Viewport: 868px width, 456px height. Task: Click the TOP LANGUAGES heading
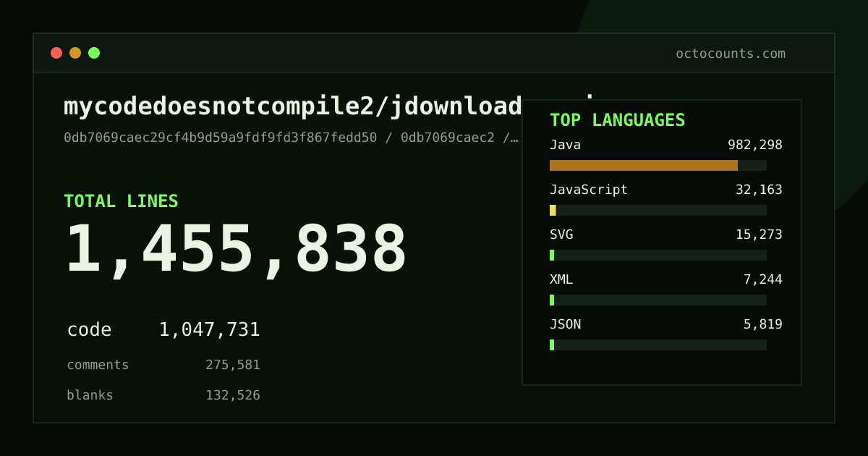617,120
